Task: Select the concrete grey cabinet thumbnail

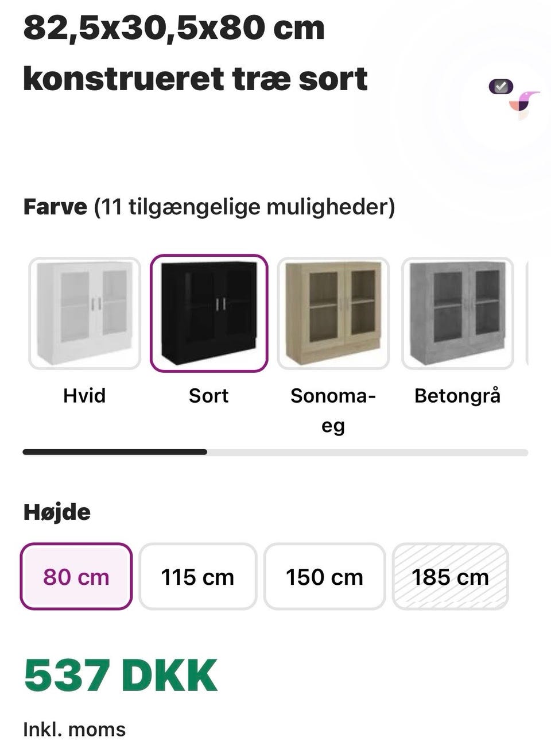Action: click(x=457, y=313)
